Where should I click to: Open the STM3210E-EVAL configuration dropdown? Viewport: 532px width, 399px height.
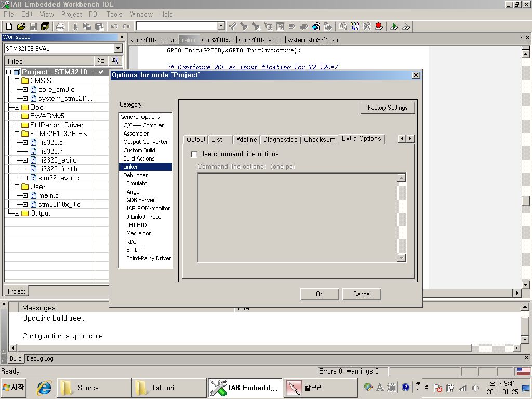pos(118,48)
